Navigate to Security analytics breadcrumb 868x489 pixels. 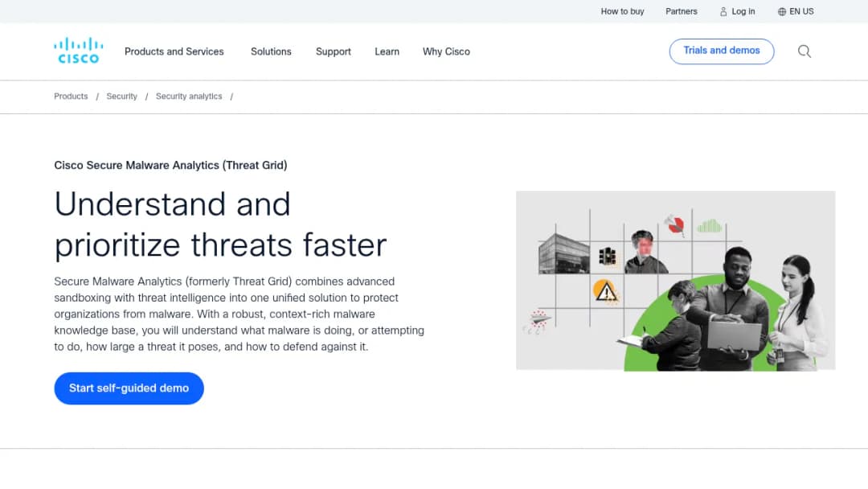pos(189,97)
